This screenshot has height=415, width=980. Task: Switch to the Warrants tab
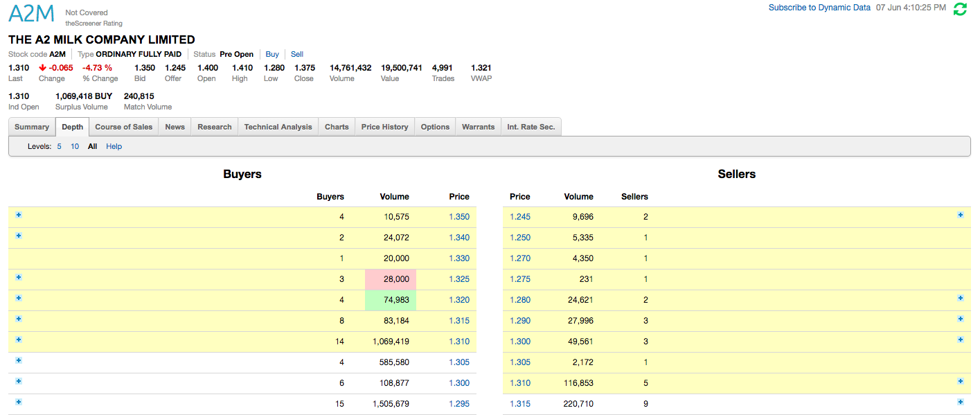[479, 127]
